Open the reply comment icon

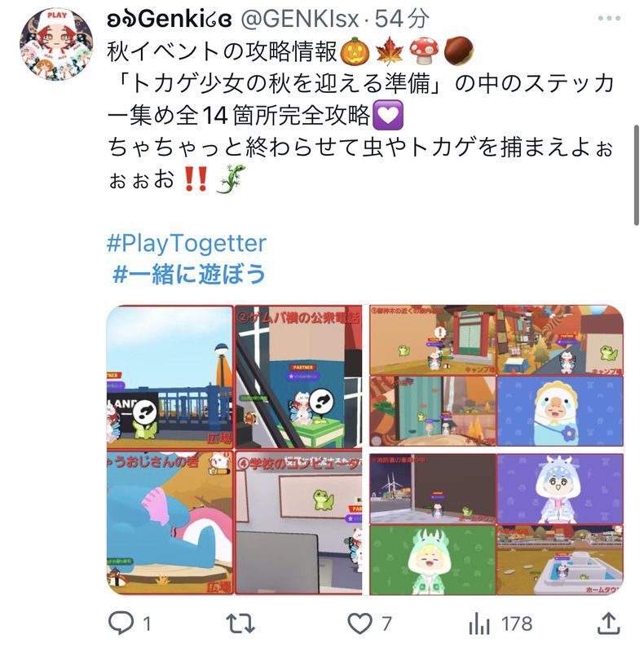[x=121, y=623]
